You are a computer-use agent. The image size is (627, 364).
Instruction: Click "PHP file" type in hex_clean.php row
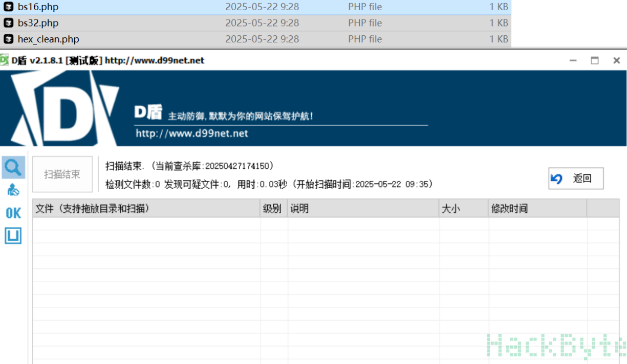(365, 39)
